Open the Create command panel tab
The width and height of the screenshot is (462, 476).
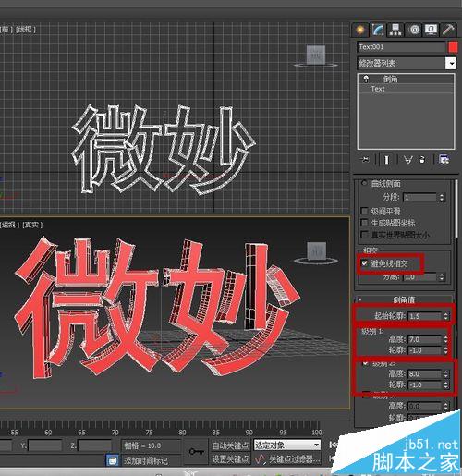click(x=360, y=30)
